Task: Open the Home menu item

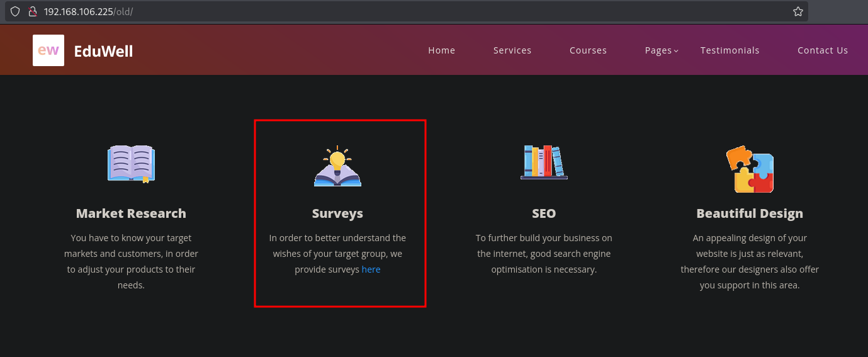Action: point(441,50)
